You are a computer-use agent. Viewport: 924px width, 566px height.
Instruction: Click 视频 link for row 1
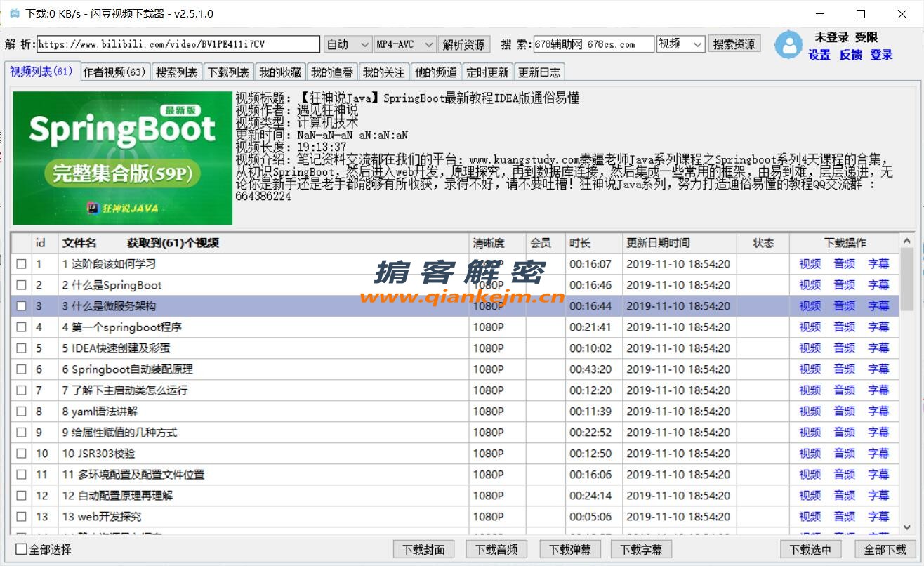click(810, 264)
